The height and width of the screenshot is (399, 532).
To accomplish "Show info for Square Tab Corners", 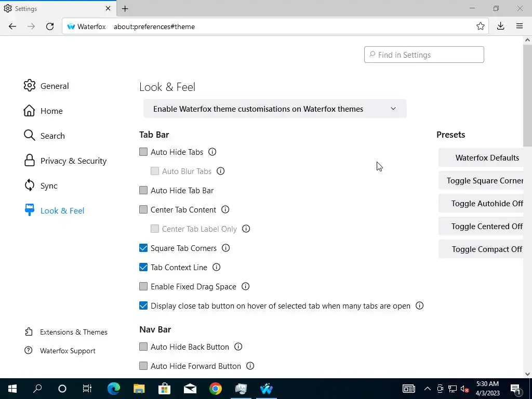I will 225,248.
